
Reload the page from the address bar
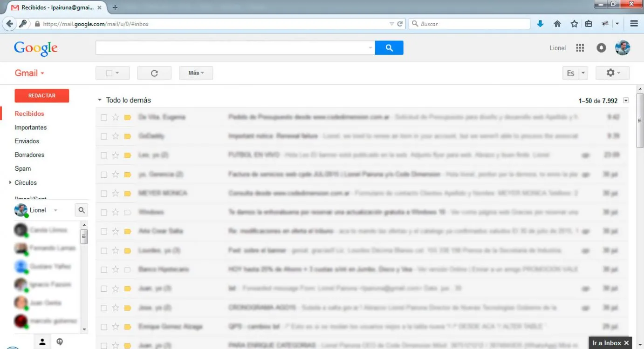(x=400, y=24)
